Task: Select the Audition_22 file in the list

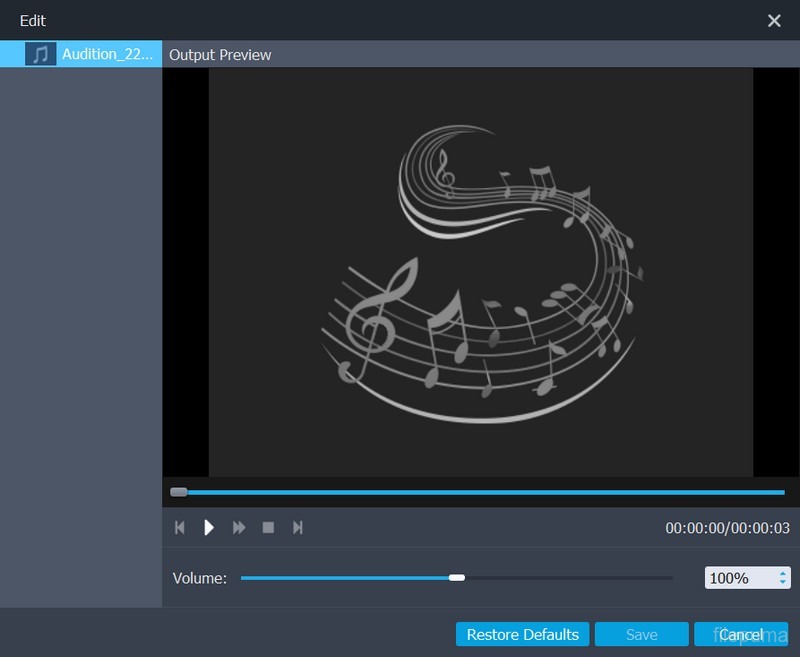Action: (x=107, y=54)
